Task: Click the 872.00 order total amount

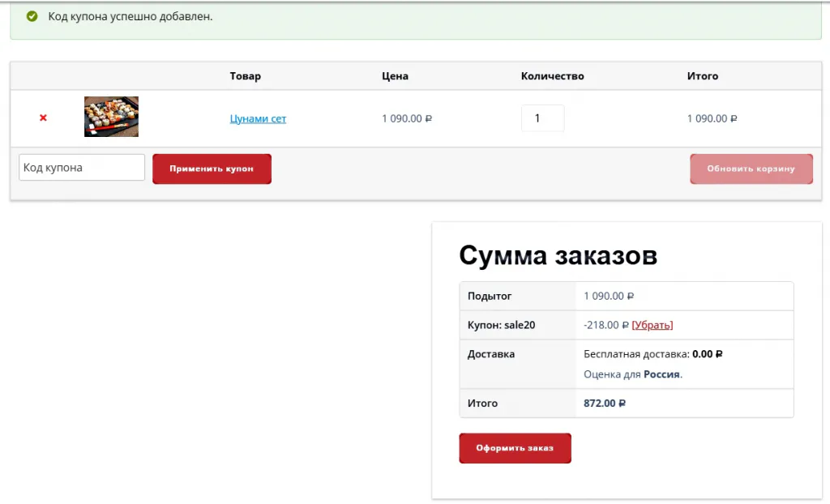Action: point(604,403)
